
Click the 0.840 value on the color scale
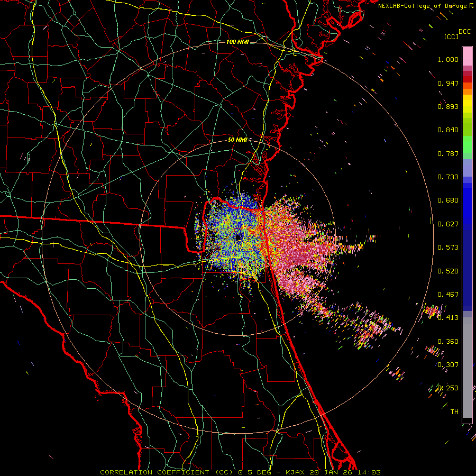[448, 130]
